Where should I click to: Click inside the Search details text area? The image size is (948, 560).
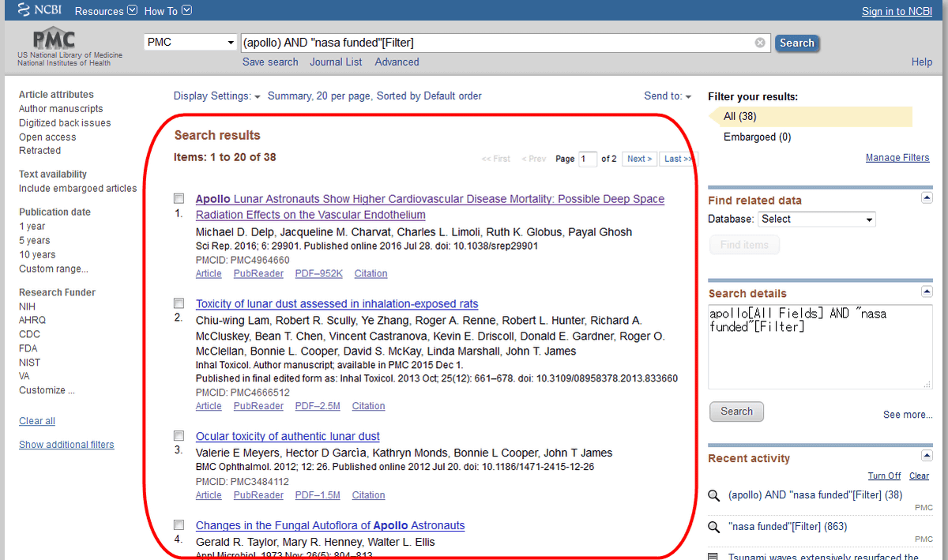[820, 347]
